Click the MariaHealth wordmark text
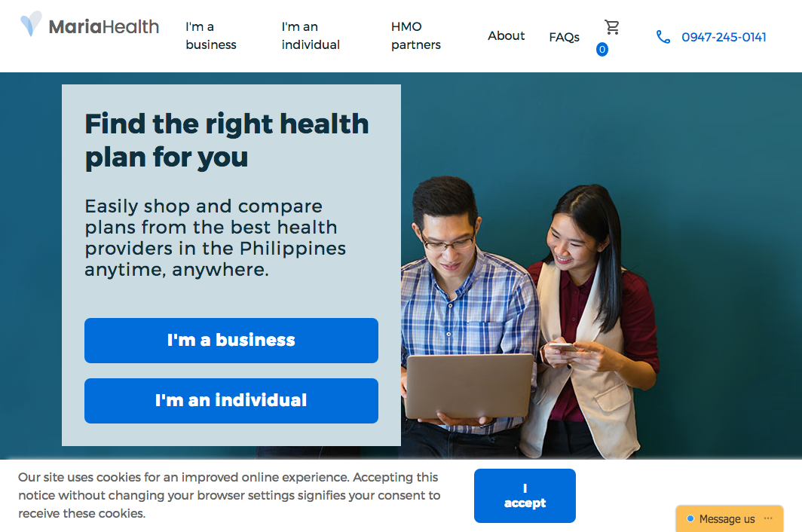802x532 pixels. (104, 26)
